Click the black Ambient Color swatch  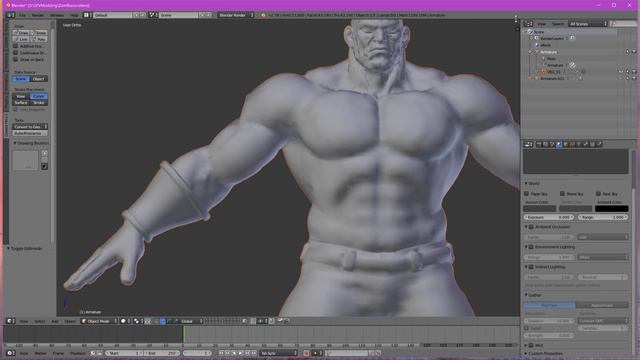(611, 209)
